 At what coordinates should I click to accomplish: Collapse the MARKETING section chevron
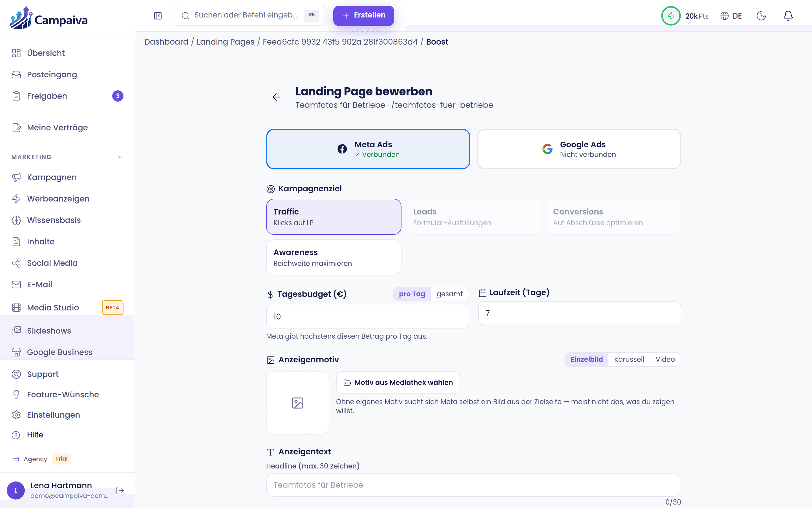pos(120,157)
